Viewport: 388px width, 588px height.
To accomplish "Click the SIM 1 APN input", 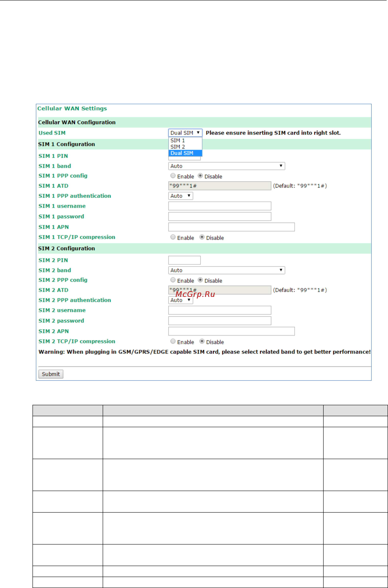I will 231,227.
